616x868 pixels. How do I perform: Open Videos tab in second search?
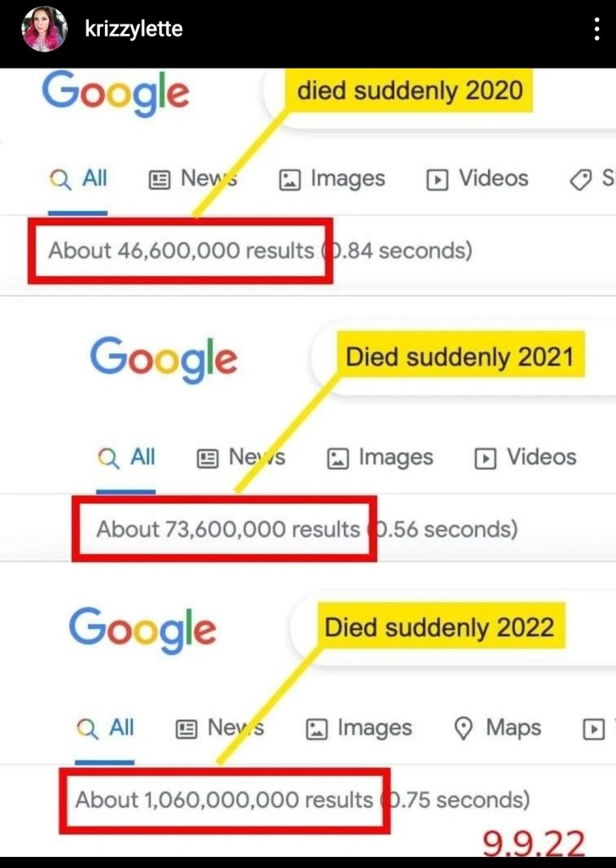[x=525, y=458]
